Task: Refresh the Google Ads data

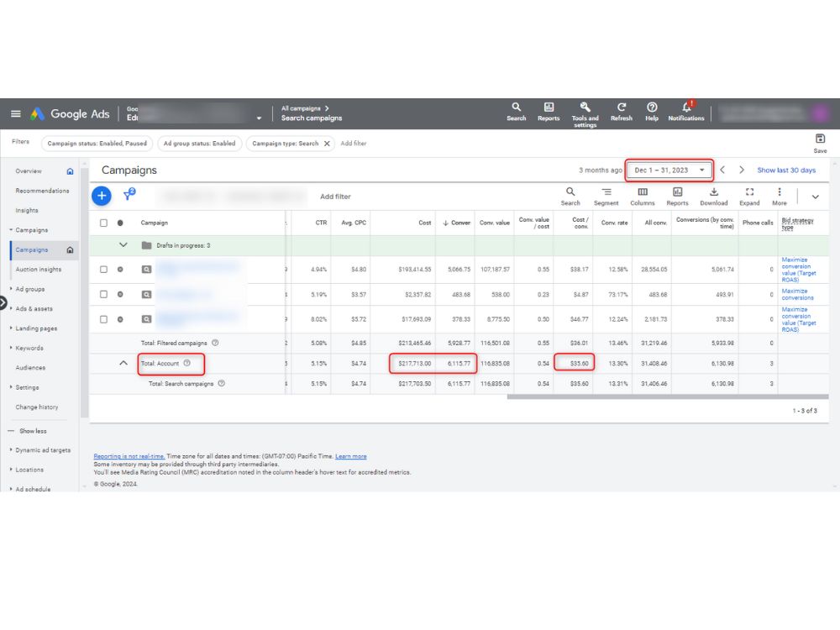Action: click(622, 112)
